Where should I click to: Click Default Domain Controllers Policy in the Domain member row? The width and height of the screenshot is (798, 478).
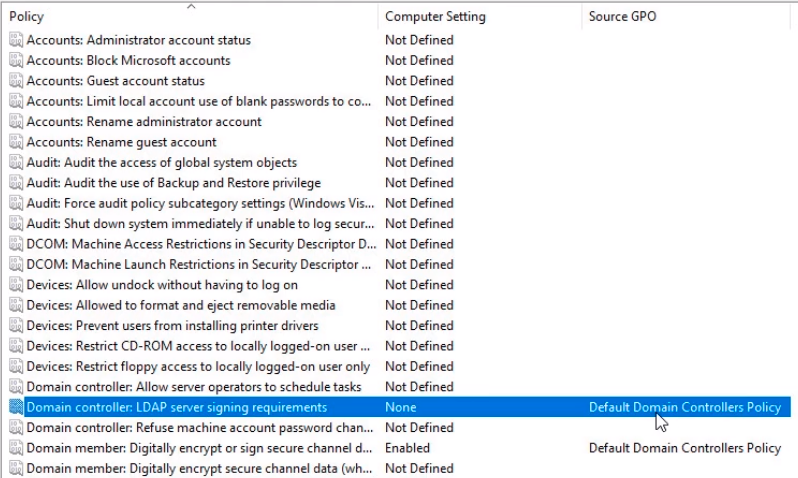[x=684, y=448]
